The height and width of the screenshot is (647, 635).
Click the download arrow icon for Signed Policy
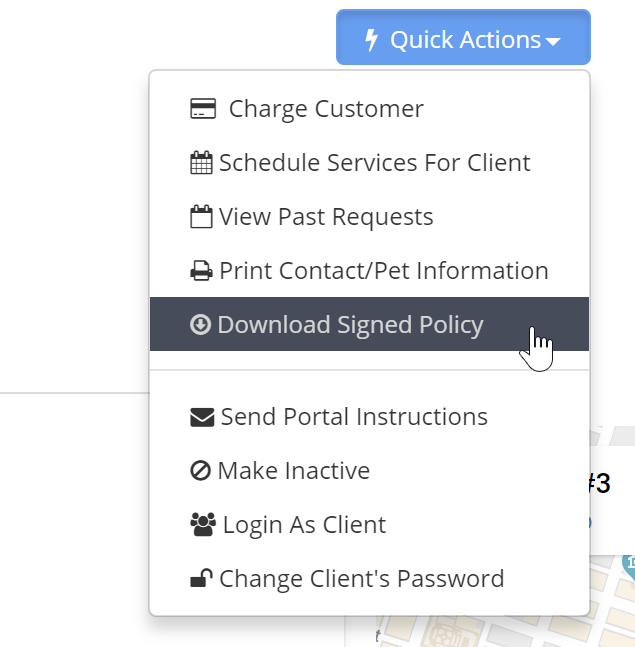click(201, 324)
